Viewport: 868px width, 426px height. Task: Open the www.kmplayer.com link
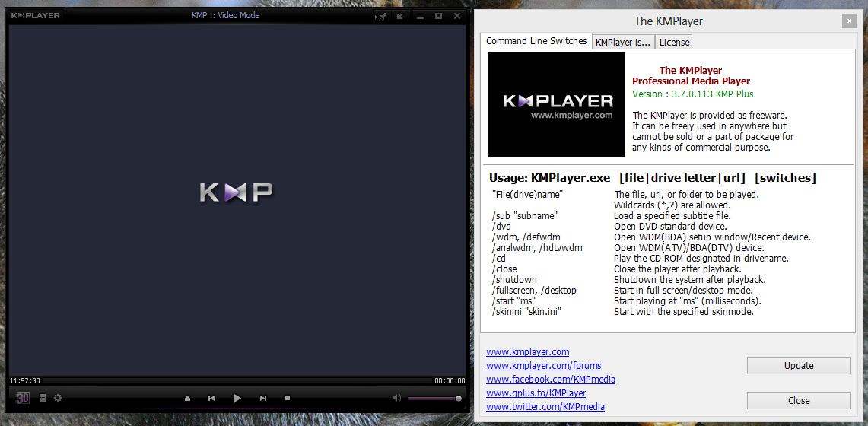tap(527, 352)
